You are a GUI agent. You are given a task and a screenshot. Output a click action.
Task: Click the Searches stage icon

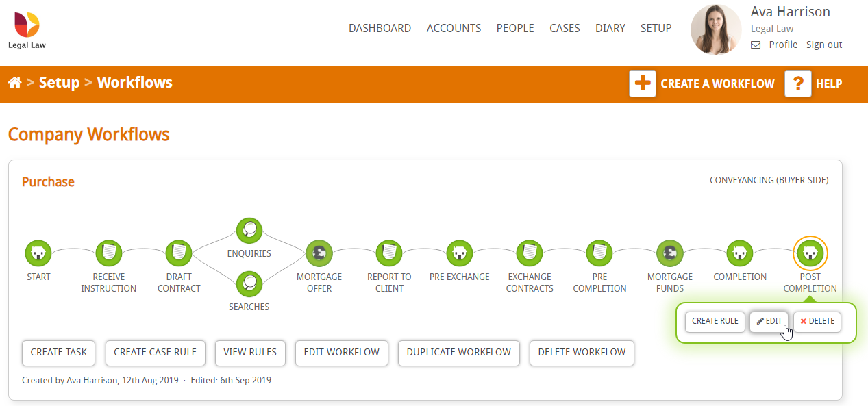point(249,283)
